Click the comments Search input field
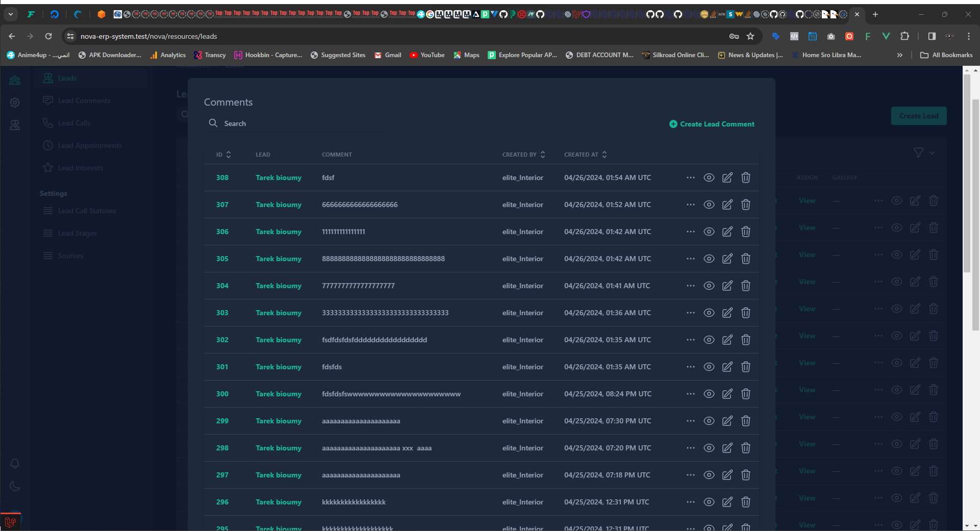This screenshot has width=980, height=531. 301,123
